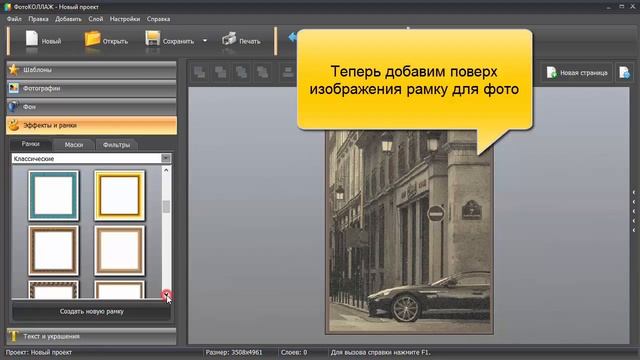Image resolution: width=640 pixels, height=360 pixels.
Task: Select the dark brown ornate frame thumbnail
Action: pyautogui.click(x=53, y=251)
